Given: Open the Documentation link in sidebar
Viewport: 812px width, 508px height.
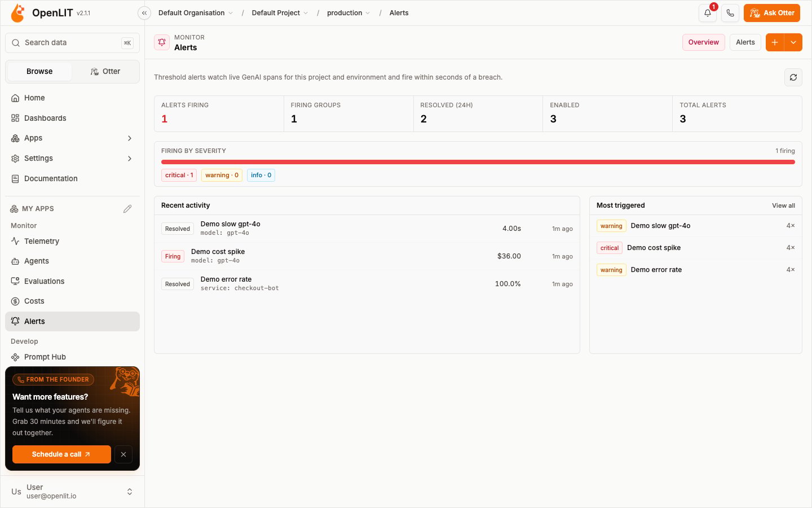Looking at the screenshot, I should tap(72, 179).
